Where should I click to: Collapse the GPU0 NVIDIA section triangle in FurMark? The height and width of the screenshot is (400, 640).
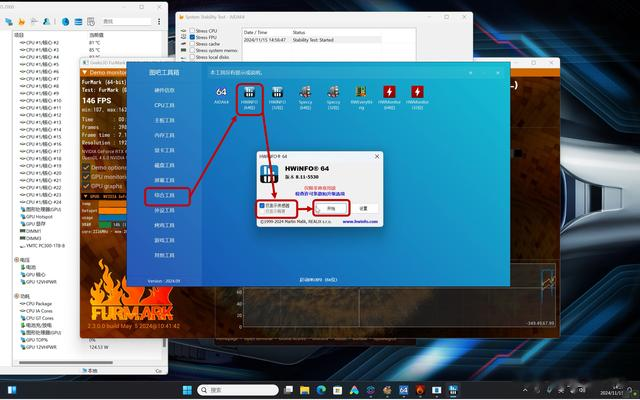coord(84,196)
